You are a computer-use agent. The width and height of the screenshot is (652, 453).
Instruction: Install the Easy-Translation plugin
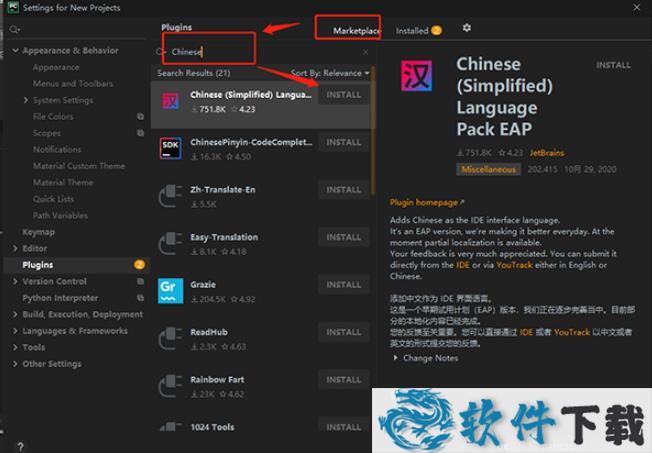point(343,237)
